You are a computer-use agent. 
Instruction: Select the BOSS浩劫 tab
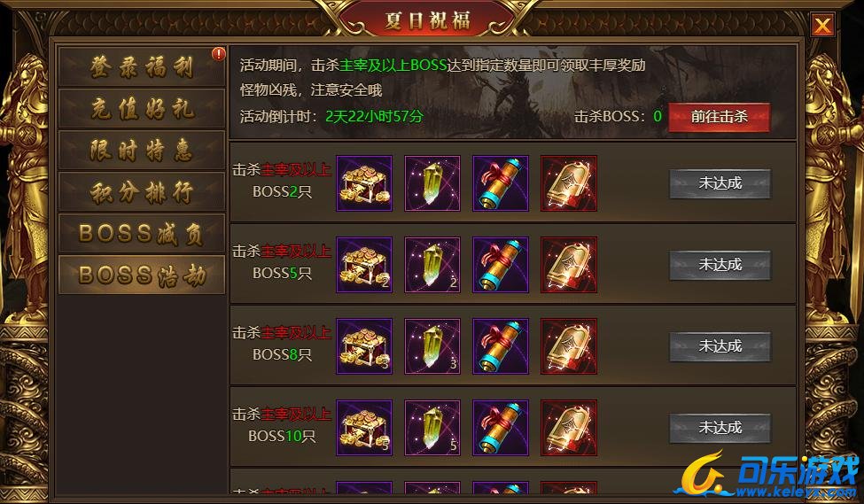click(142, 275)
